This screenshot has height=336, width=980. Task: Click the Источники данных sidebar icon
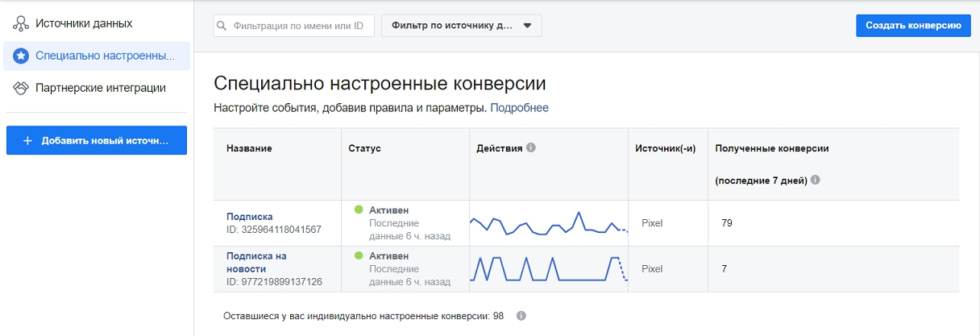click(21, 24)
